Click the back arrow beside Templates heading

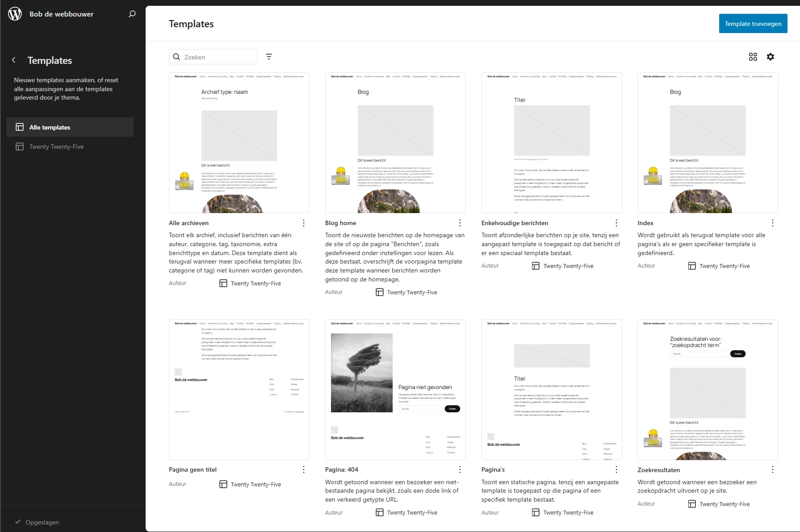tap(14, 60)
